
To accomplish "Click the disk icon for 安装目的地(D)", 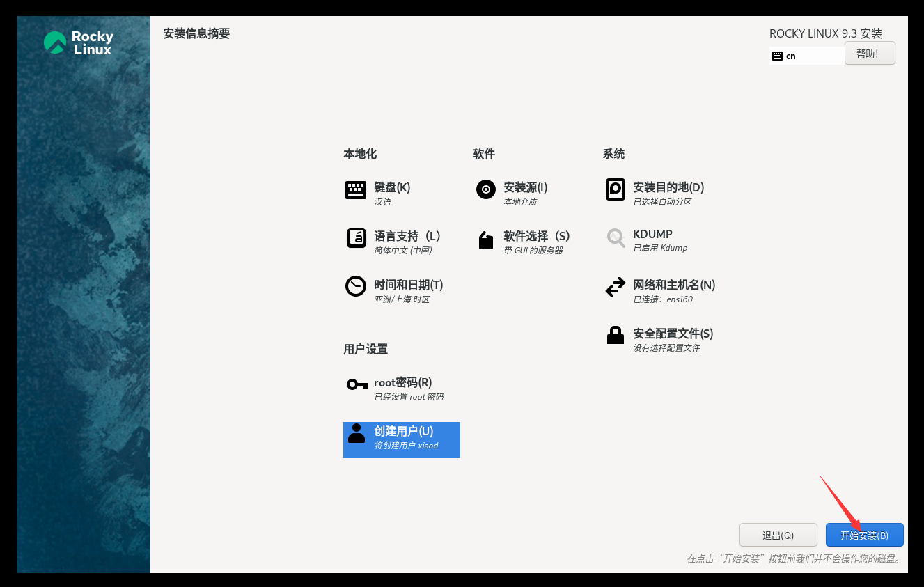I will [616, 189].
